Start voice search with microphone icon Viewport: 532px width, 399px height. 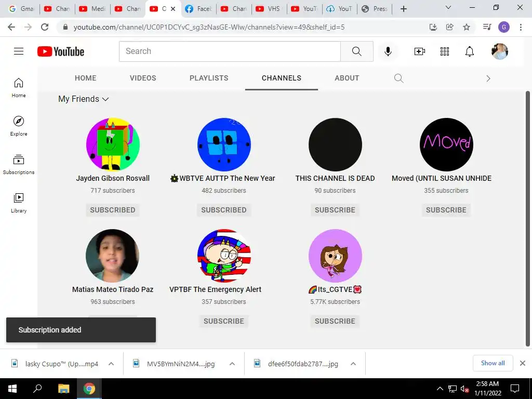click(388, 51)
